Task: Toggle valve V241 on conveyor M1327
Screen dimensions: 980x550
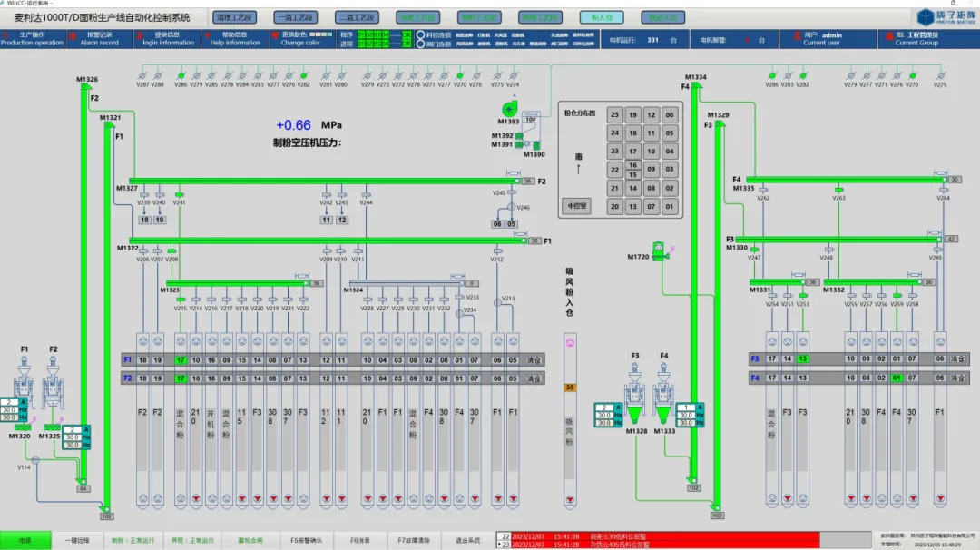Action: pos(180,195)
